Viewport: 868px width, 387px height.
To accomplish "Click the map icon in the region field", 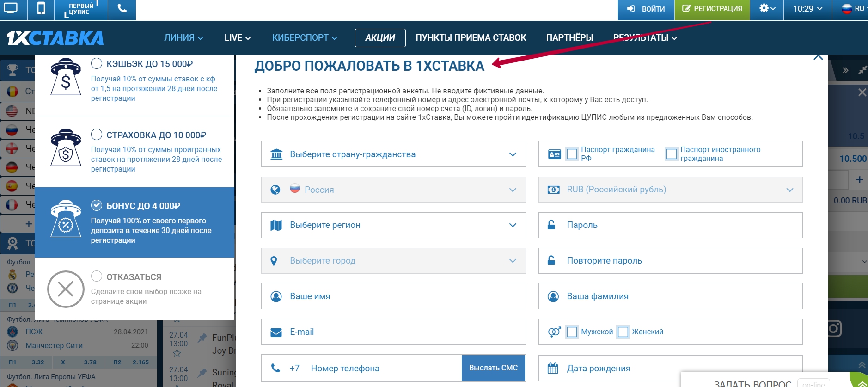I will pyautogui.click(x=276, y=225).
